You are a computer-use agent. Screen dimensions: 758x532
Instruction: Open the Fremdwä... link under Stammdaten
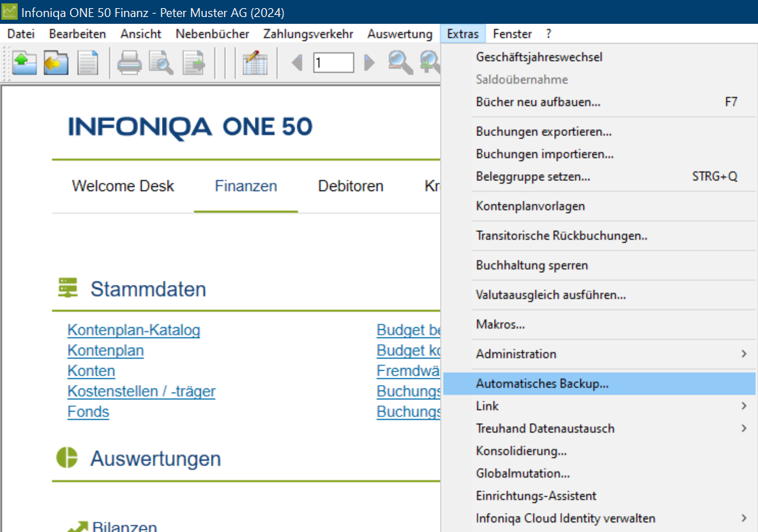(x=408, y=371)
